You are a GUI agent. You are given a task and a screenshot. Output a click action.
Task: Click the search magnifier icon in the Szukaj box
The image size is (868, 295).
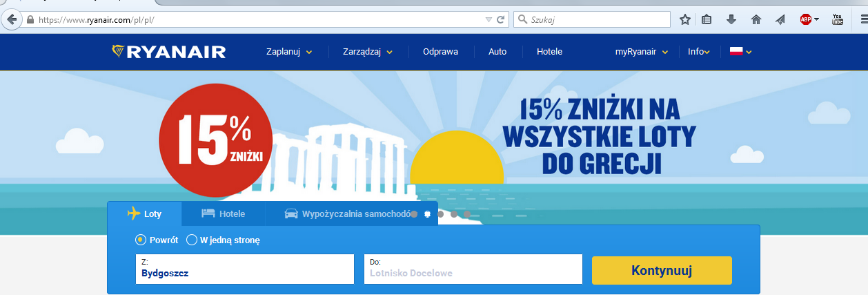pos(522,19)
